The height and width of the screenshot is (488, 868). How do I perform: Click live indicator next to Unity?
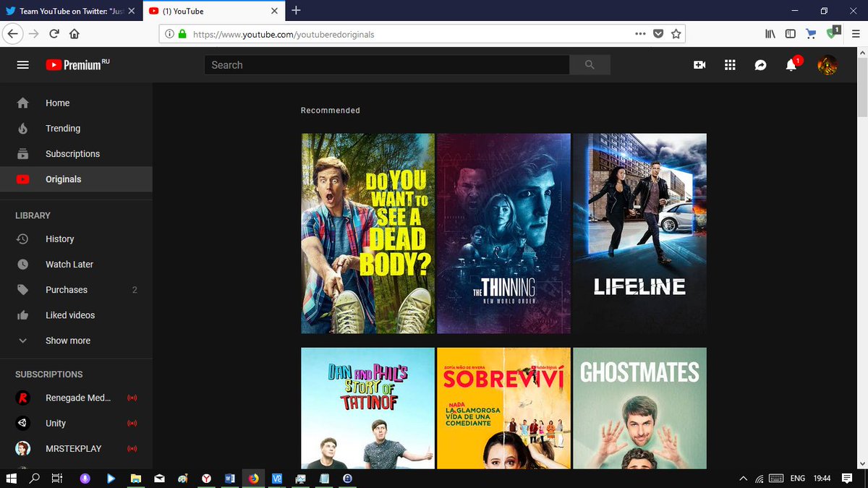click(132, 423)
